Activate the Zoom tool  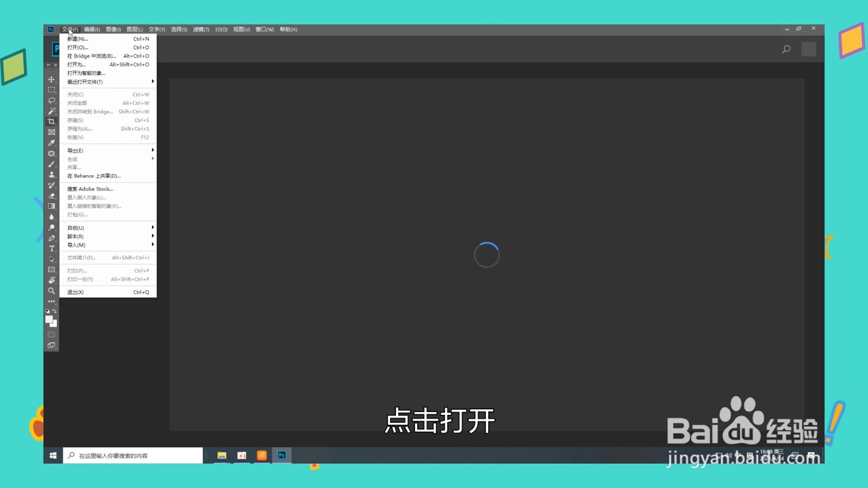[x=52, y=291]
